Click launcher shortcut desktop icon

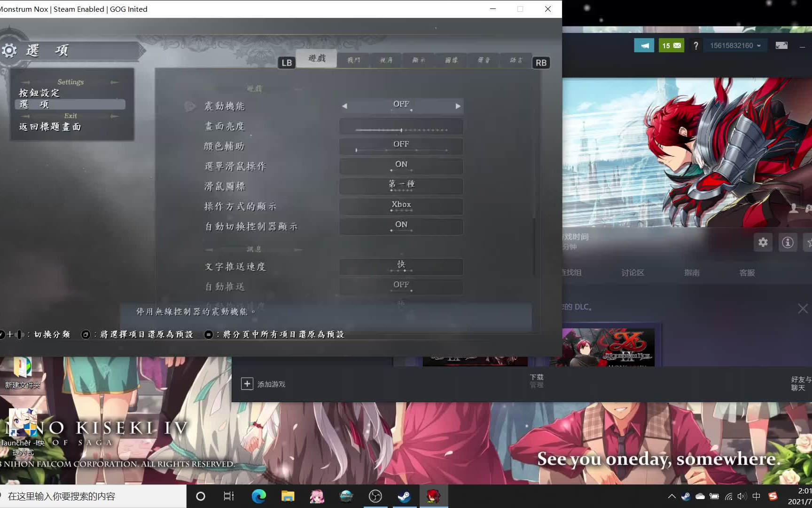[x=23, y=432]
